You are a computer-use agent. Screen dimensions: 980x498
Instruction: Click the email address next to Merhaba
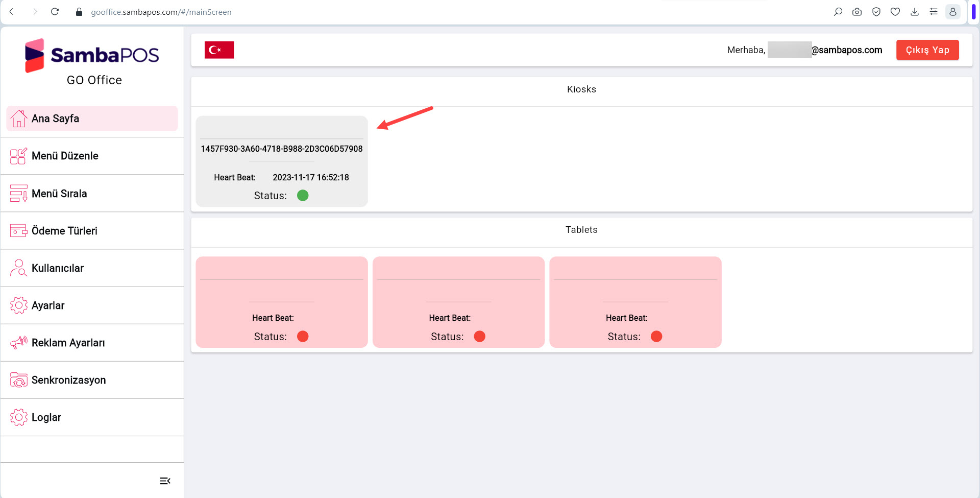pos(824,50)
